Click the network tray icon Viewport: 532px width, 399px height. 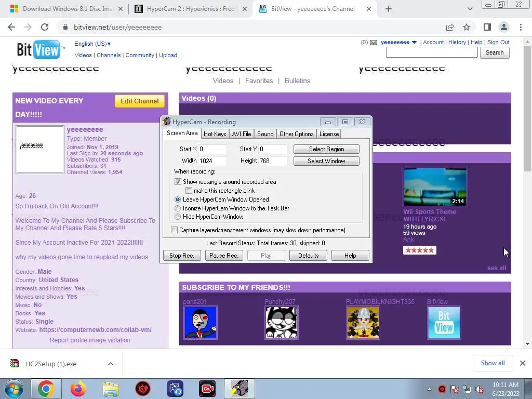pyautogui.click(x=467, y=390)
